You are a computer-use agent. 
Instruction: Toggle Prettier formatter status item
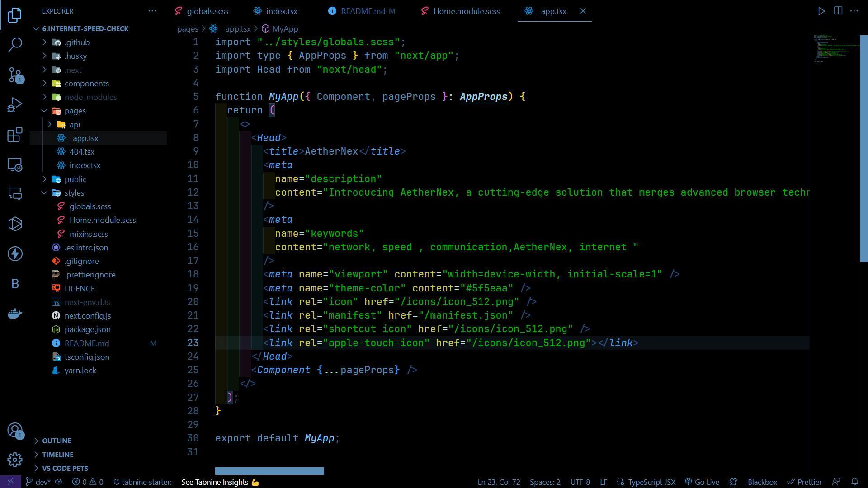805,482
